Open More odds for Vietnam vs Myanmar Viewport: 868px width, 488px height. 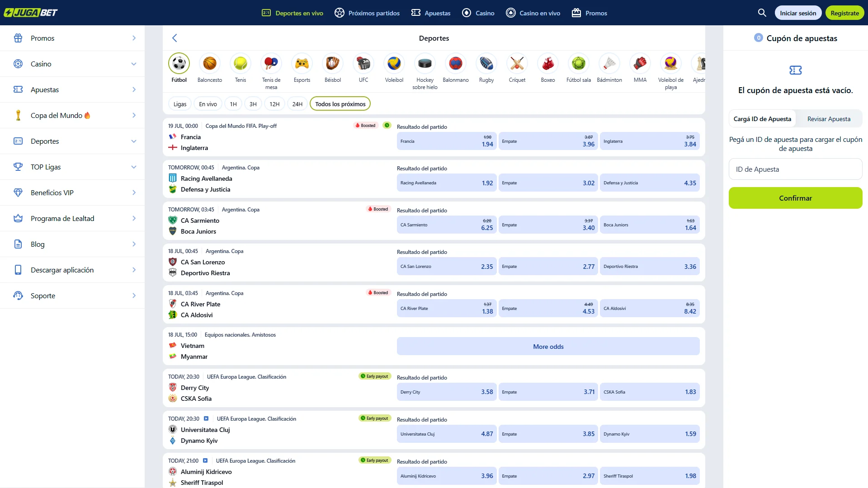point(548,347)
